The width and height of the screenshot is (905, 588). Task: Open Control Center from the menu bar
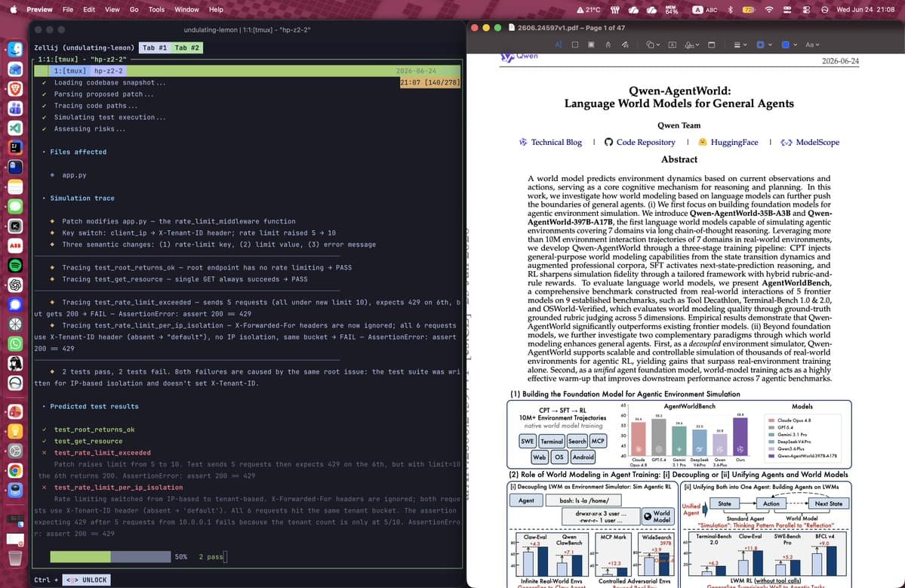[806, 9]
